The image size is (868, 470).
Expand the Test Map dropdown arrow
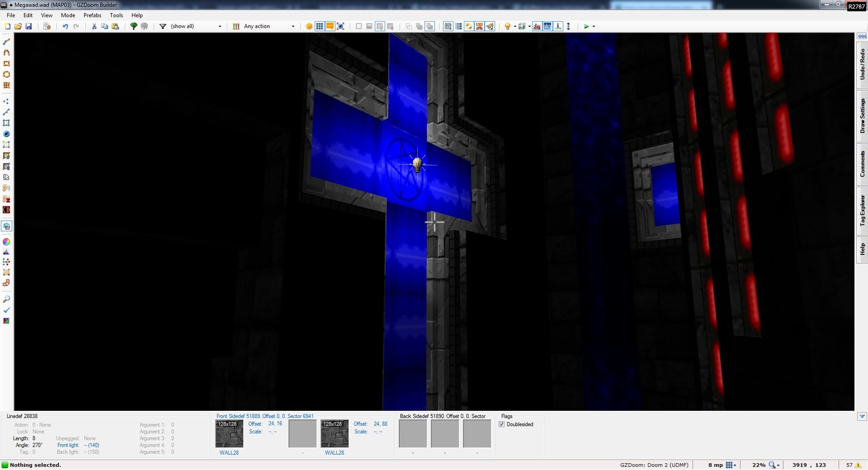593,26
